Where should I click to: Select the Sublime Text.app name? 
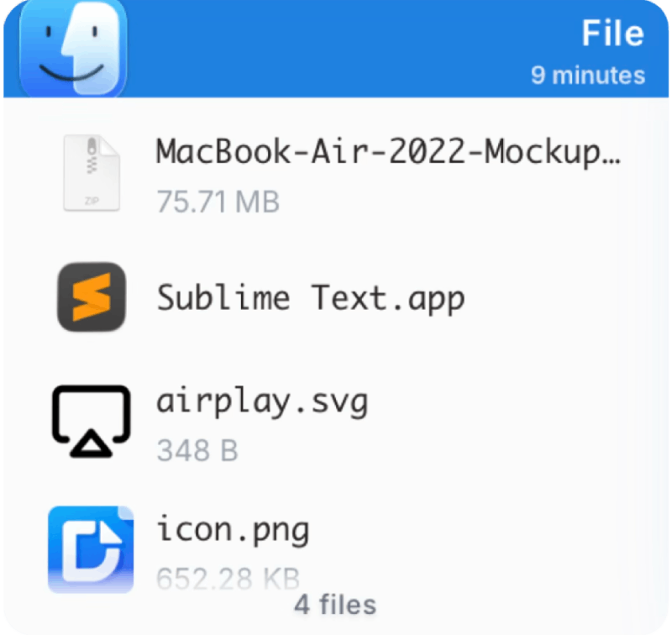(311, 299)
